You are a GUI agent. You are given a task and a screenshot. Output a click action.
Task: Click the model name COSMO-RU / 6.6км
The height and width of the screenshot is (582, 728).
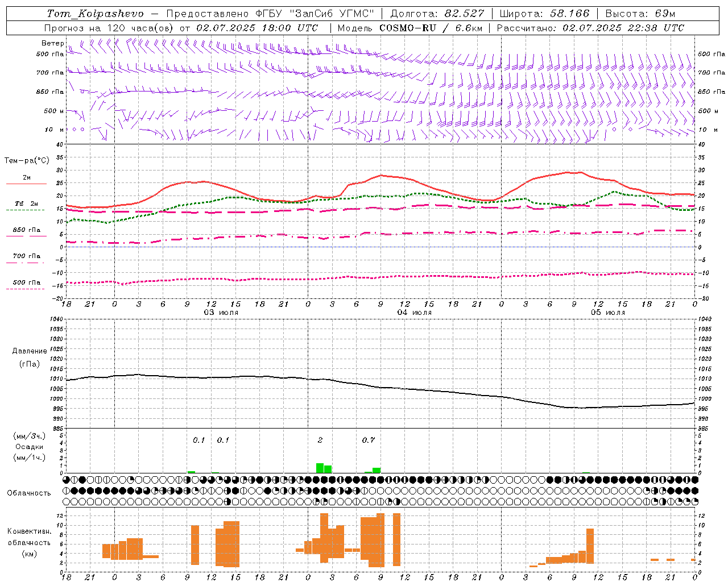(431, 28)
